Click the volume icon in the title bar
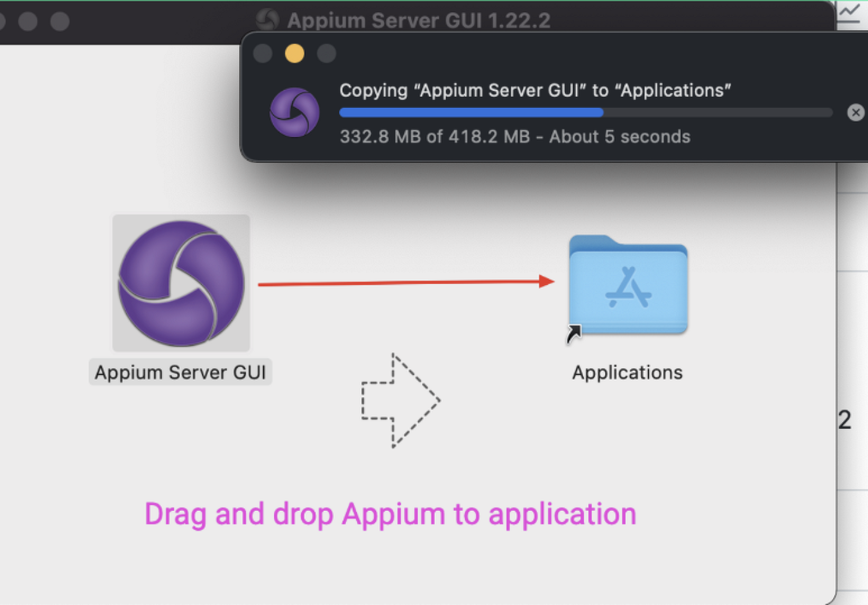The width and height of the screenshot is (868, 605). pyautogui.click(x=267, y=20)
